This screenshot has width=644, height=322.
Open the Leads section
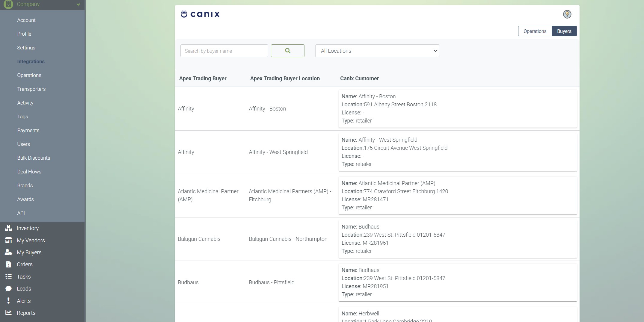(24, 289)
